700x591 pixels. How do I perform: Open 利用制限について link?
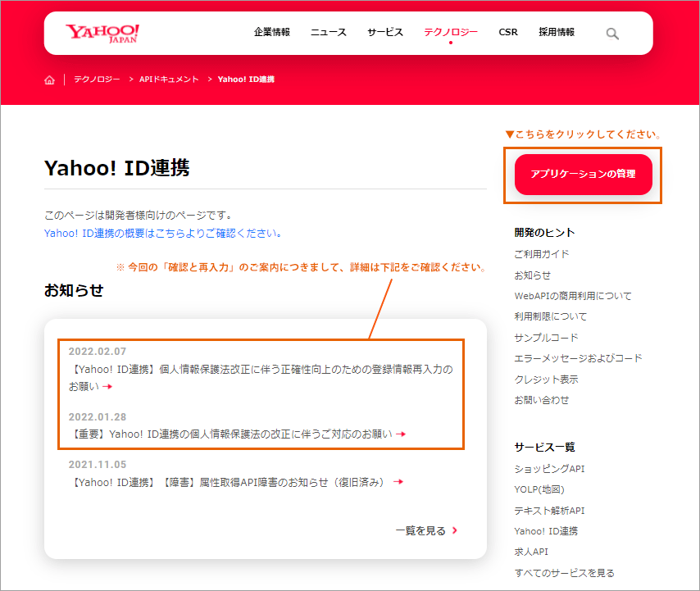pos(551,316)
